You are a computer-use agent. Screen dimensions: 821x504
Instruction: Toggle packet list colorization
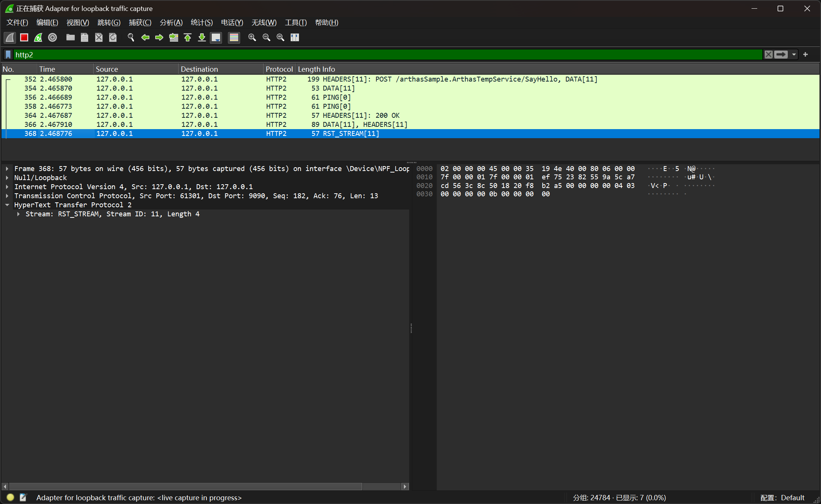(x=234, y=37)
